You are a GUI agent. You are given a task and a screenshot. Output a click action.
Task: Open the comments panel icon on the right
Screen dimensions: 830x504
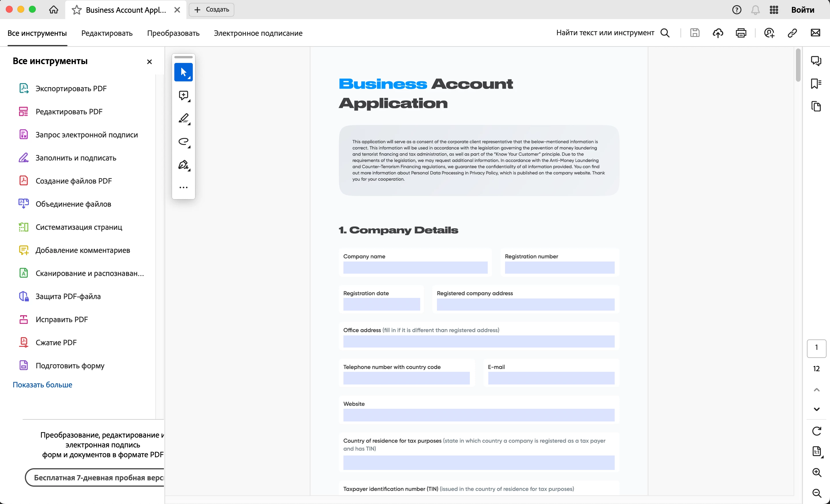pyautogui.click(x=816, y=61)
